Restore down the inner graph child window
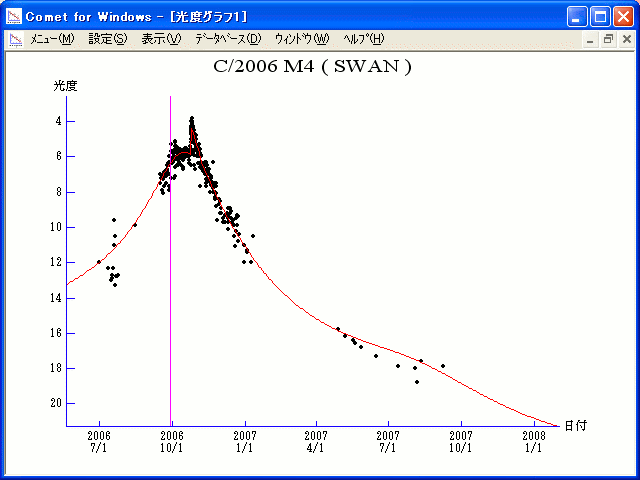The image size is (640, 480). (608, 39)
